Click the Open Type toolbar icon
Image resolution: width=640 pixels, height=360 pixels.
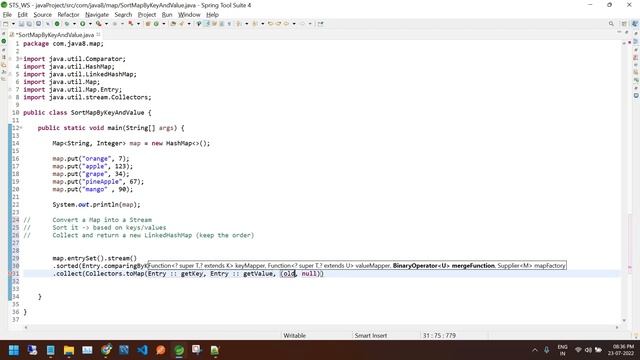pyautogui.click(x=173, y=24)
